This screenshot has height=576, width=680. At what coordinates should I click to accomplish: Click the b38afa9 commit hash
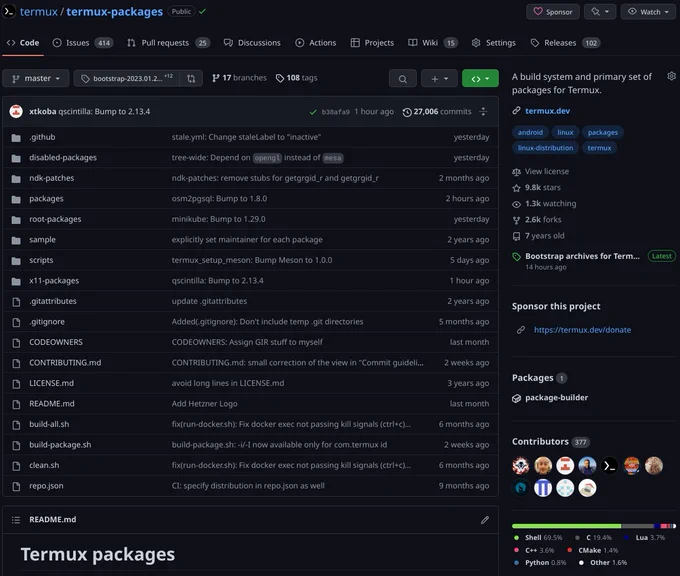pyautogui.click(x=335, y=112)
